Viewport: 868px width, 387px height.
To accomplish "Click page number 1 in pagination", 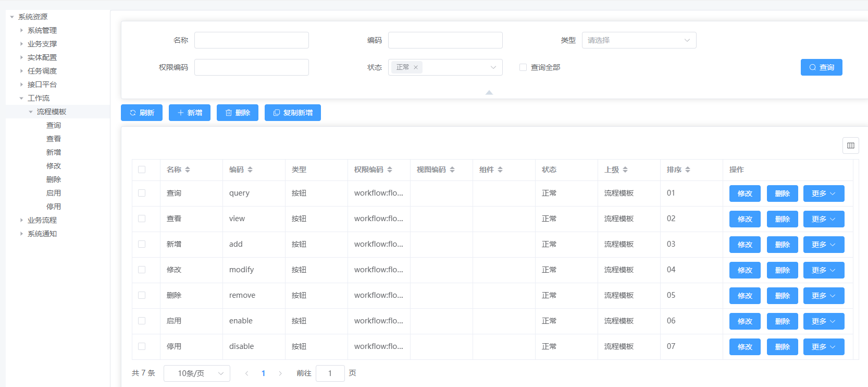I will click(264, 373).
